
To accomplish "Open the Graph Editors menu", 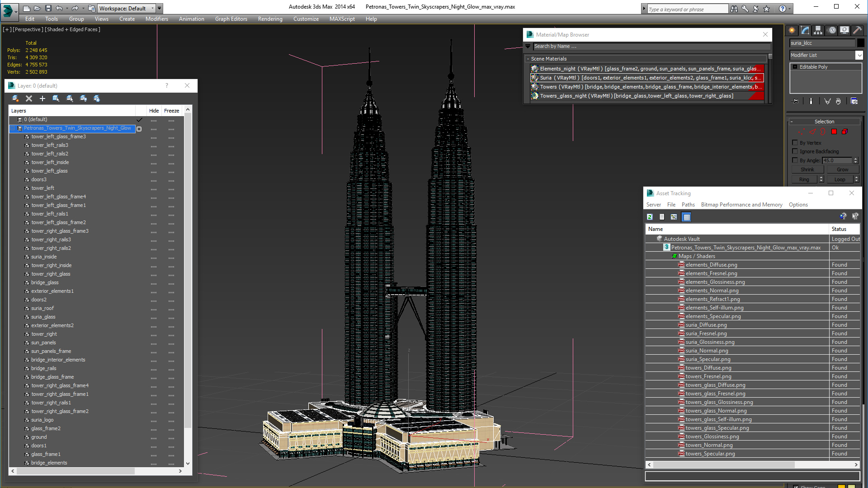I will click(x=231, y=19).
